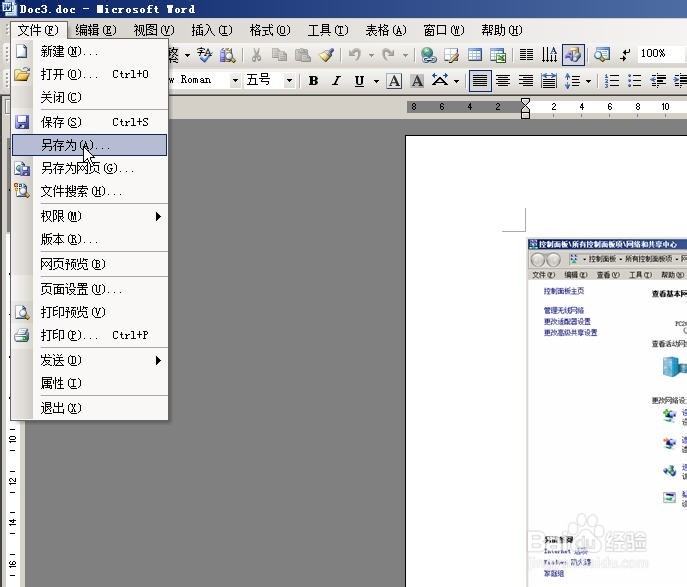Open the Tables and Borders icon
Screen dimensions: 687x587
click(x=452, y=55)
